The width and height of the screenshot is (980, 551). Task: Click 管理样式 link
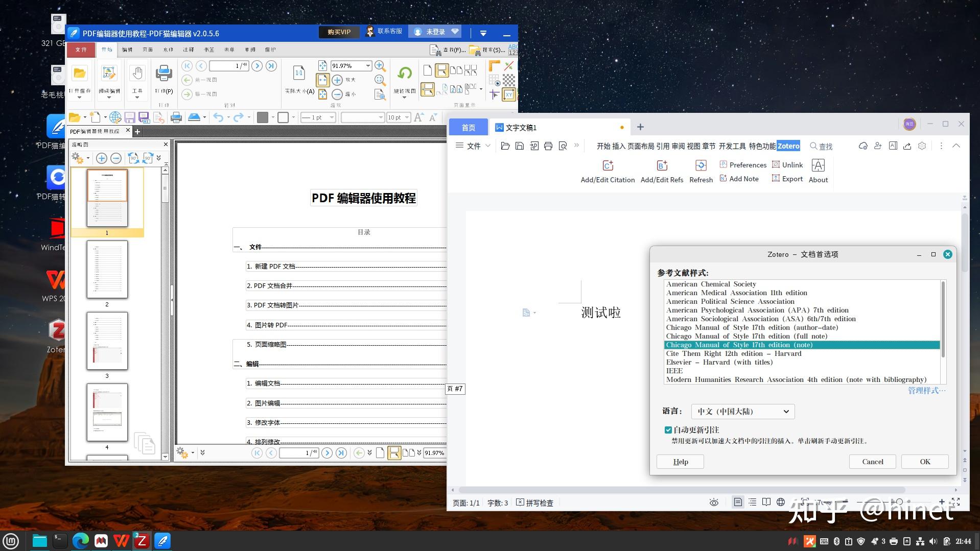pos(927,391)
